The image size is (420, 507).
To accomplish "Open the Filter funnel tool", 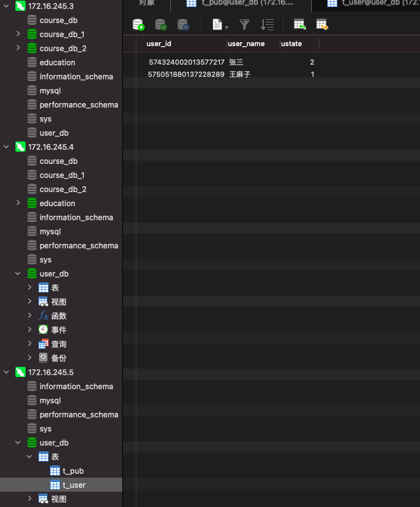I will coord(245,24).
